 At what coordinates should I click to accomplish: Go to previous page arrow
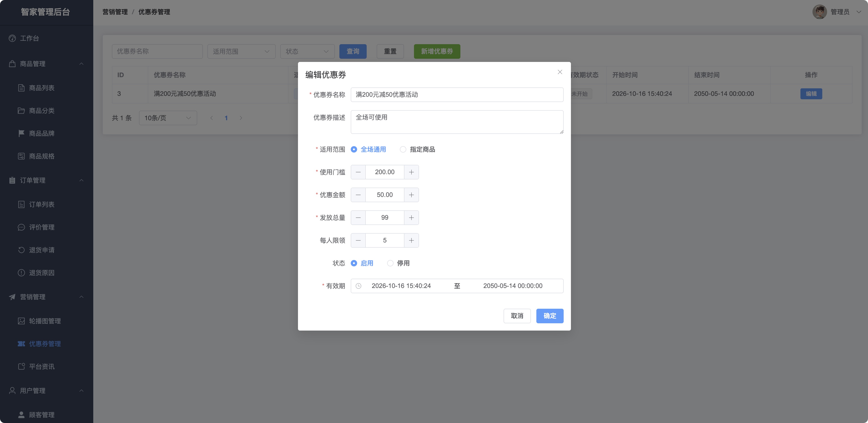tap(212, 118)
